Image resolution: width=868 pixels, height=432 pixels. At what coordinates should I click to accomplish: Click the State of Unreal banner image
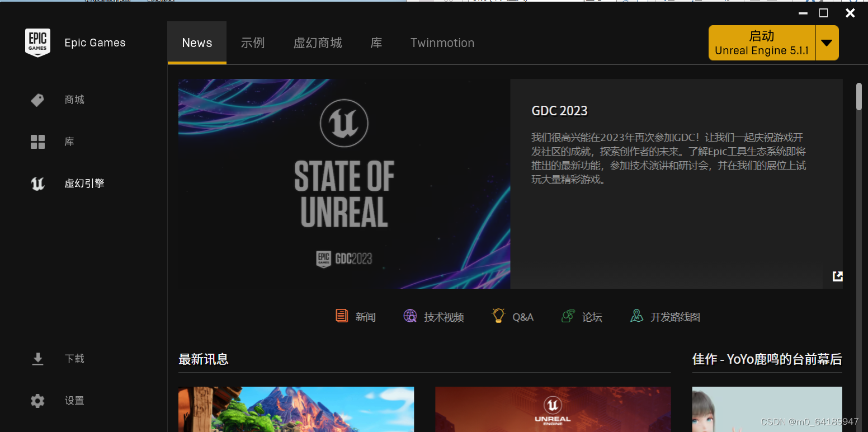tap(345, 184)
